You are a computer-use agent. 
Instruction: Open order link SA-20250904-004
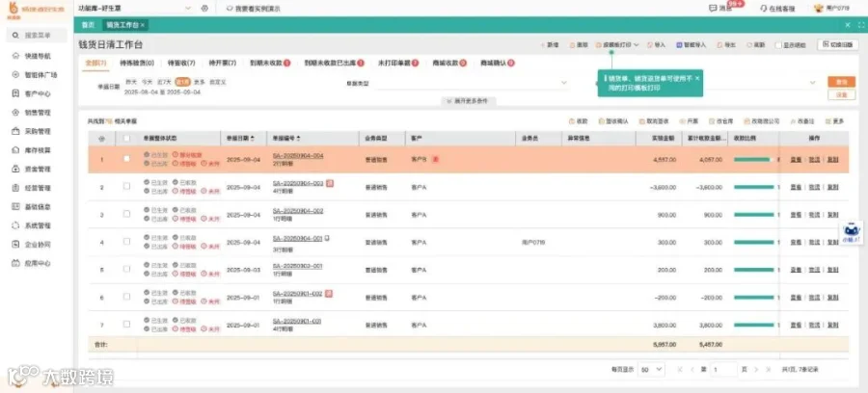pyautogui.click(x=298, y=155)
